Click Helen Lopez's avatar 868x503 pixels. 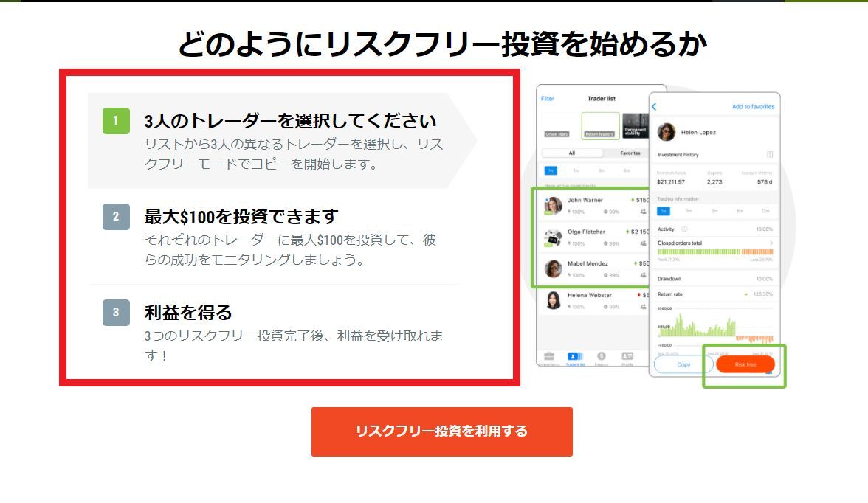(x=666, y=132)
